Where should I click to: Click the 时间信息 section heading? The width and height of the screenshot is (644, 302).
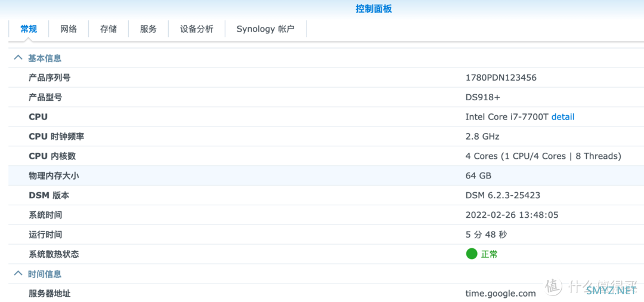coord(45,273)
